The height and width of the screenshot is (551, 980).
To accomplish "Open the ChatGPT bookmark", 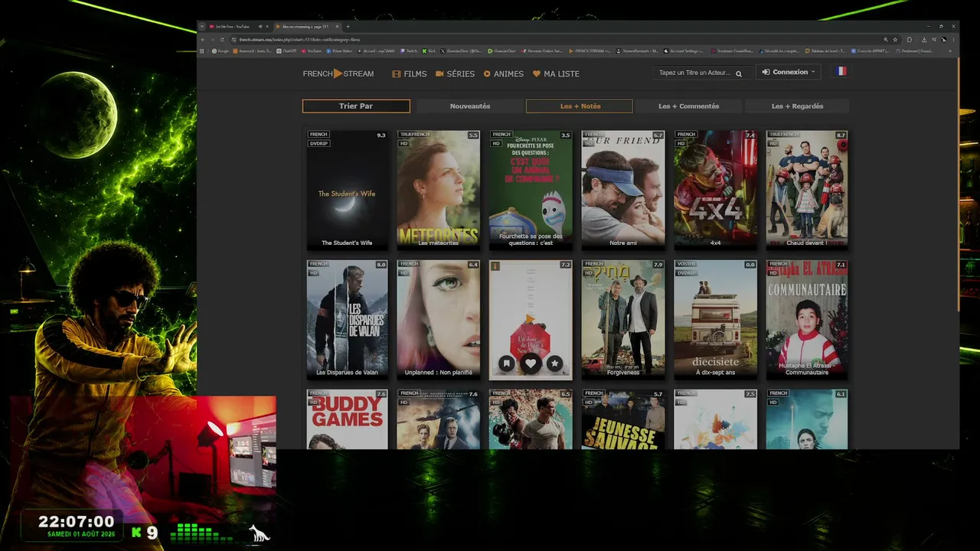I will (287, 51).
